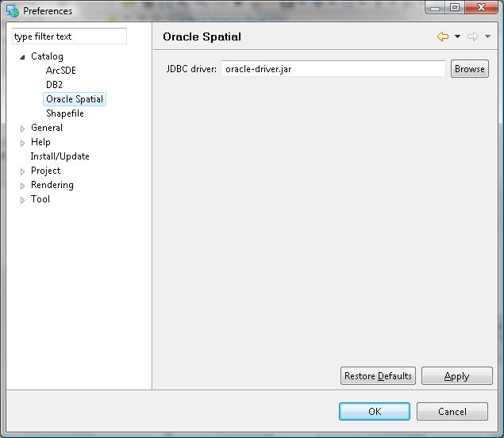Image resolution: width=504 pixels, height=438 pixels.
Task: Maximize the Preferences window
Action: [455, 8]
